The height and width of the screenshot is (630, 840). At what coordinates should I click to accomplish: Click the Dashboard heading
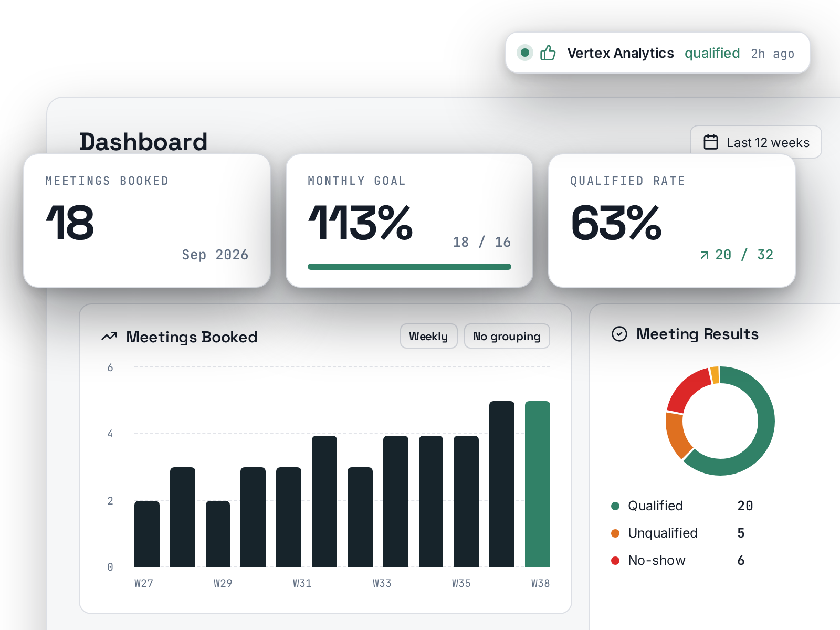pos(143,142)
